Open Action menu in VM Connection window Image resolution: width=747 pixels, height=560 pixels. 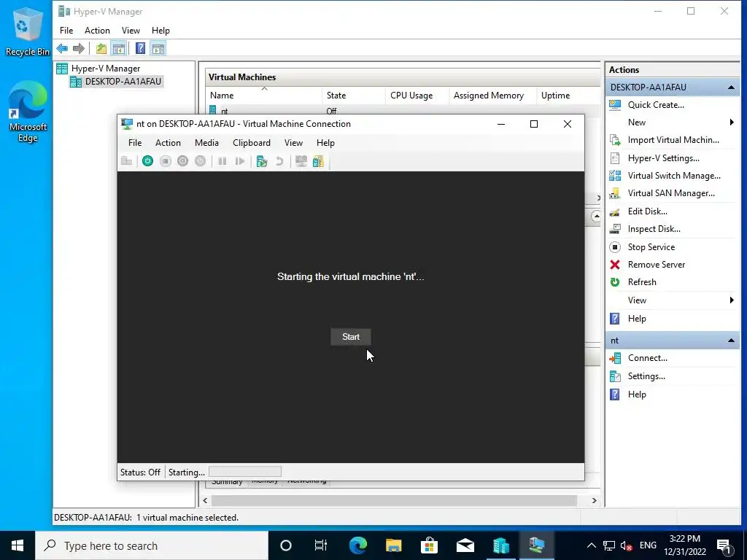(168, 143)
